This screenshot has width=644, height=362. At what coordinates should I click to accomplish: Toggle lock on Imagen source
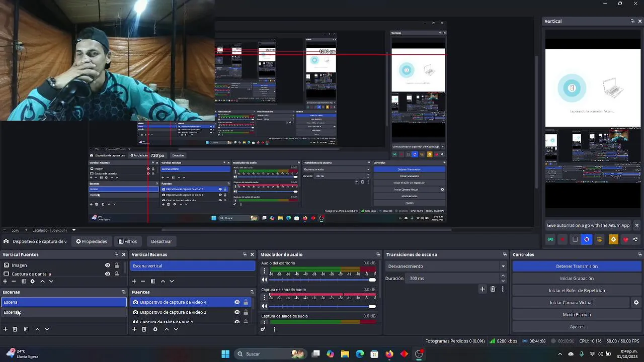117,265
